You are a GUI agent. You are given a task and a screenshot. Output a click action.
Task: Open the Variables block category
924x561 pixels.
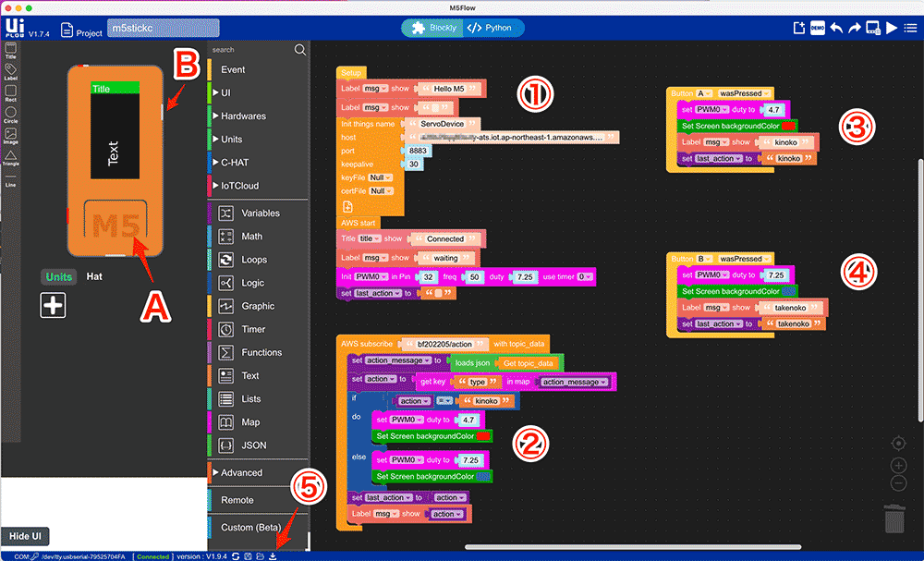coord(260,213)
